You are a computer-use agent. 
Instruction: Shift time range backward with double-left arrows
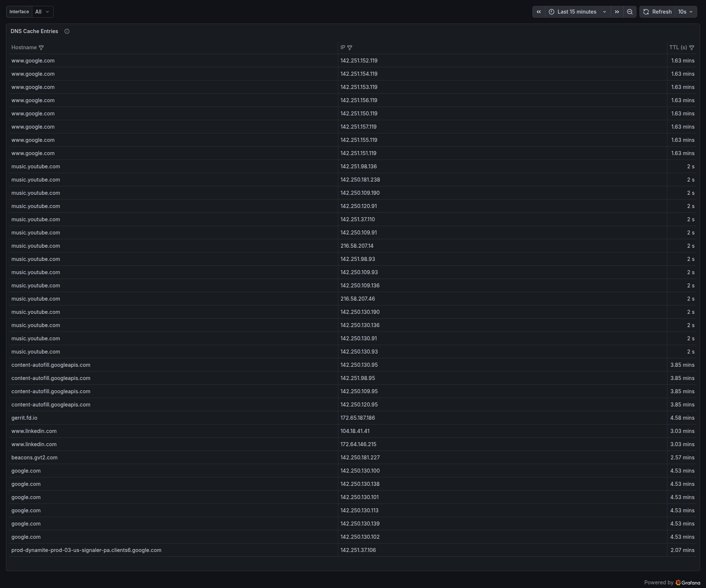[x=538, y=11]
